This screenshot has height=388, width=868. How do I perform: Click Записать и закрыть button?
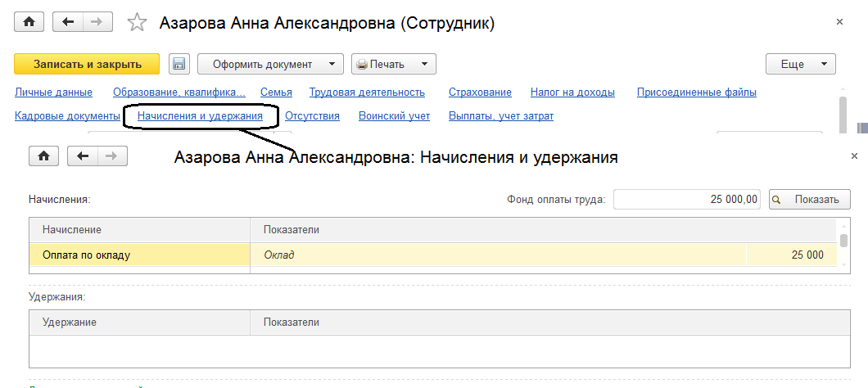tap(87, 64)
